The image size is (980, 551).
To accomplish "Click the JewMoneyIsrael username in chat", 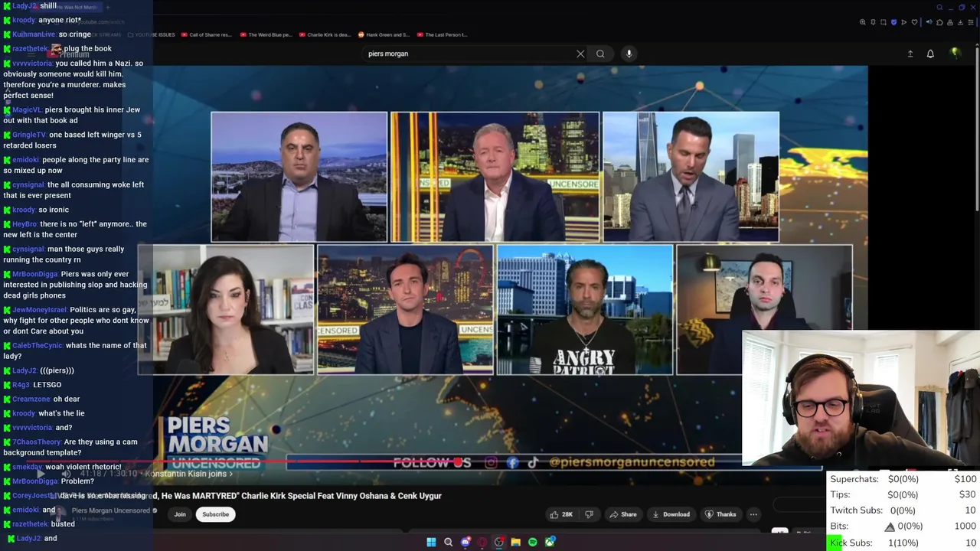I will pos(40,310).
